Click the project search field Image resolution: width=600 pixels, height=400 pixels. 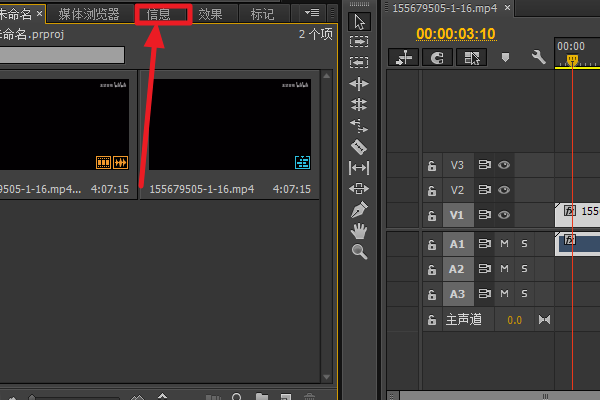click(62, 55)
